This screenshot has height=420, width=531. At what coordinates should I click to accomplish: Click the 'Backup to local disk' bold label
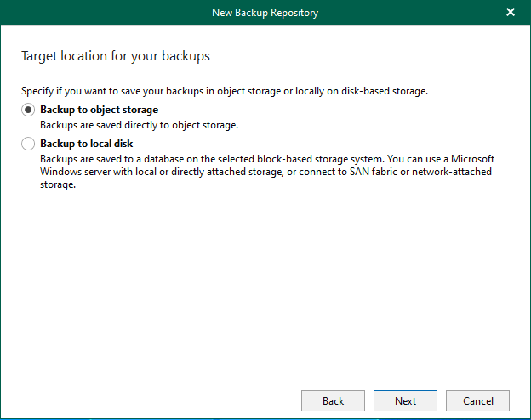[x=86, y=144]
